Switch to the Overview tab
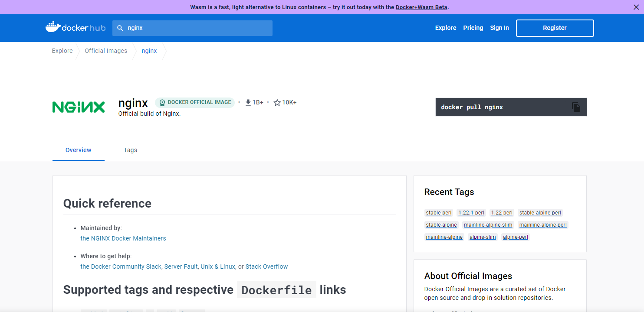This screenshot has height=312, width=644. click(x=79, y=150)
